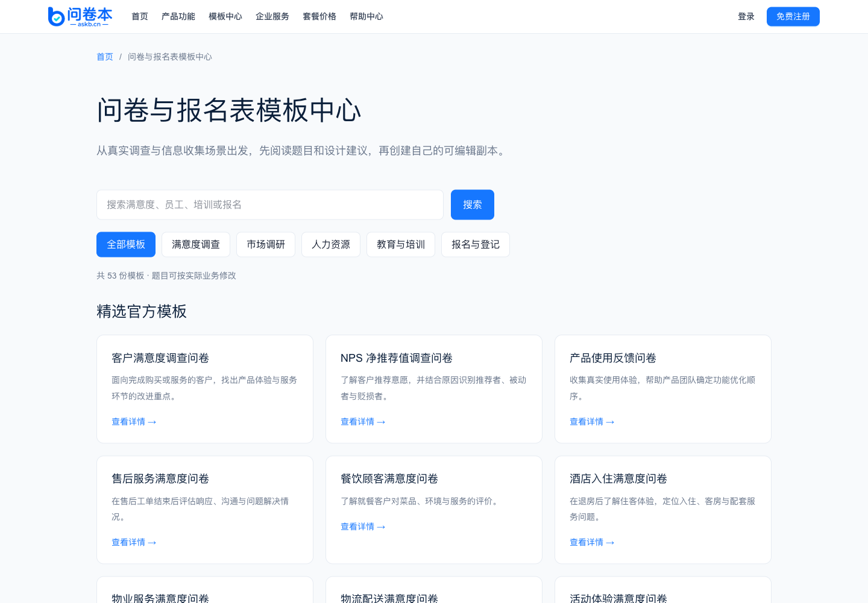The height and width of the screenshot is (603, 868).
Task: Open 查看详情 for NPS 净推荐值调查问卷
Action: click(x=363, y=421)
